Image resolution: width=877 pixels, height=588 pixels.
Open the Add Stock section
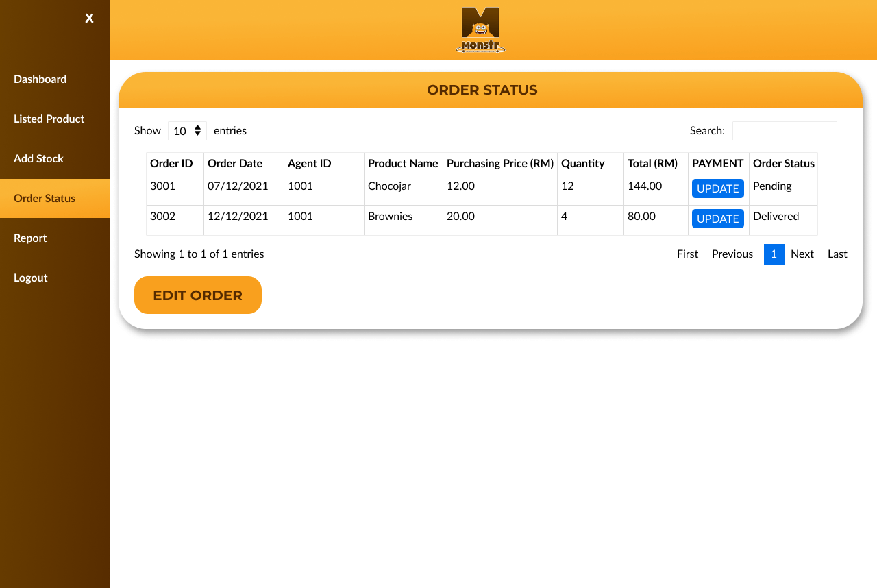pos(38,158)
